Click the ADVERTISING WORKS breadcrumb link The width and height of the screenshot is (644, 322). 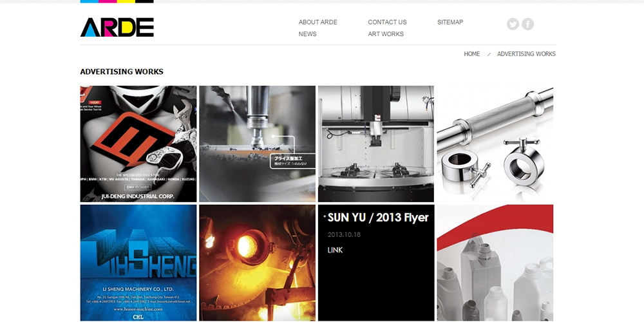coord(526,54)
